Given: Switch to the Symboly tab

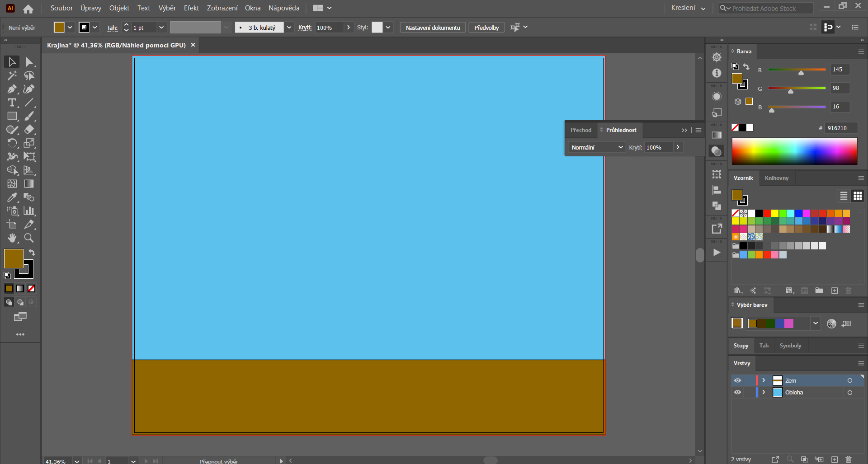Looking at the screenshot, I should point(790,345).
